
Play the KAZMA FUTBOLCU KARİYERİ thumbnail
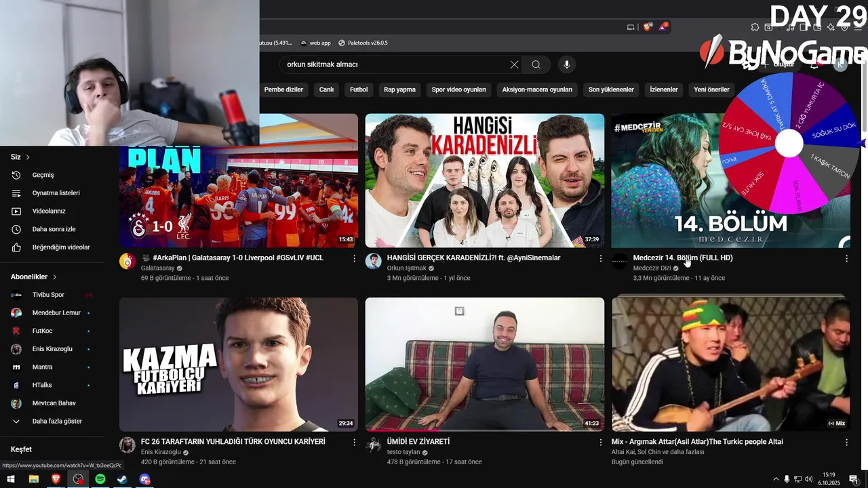(x=239, y=364)
